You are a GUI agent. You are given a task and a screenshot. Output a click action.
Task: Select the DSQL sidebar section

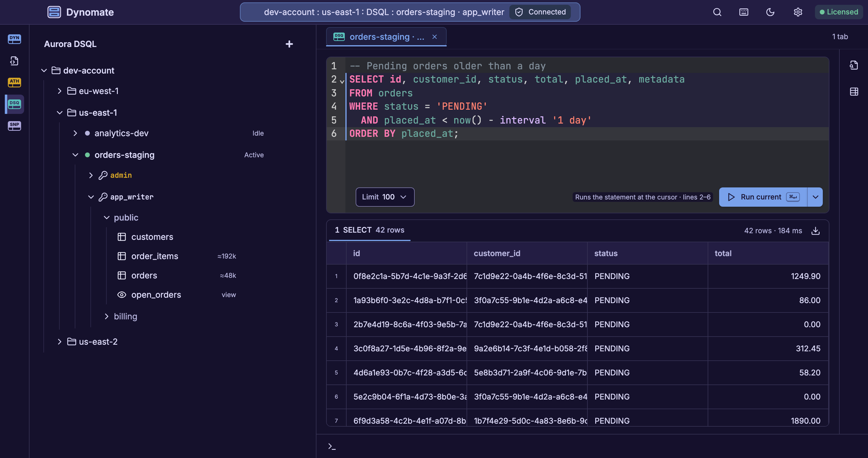[x=14, y=104]
